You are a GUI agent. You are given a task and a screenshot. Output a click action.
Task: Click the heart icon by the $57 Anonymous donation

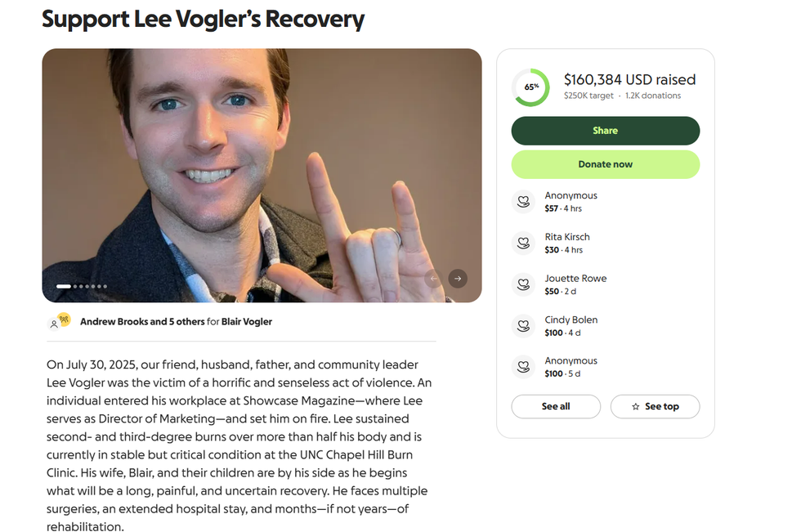click(524, 202)
